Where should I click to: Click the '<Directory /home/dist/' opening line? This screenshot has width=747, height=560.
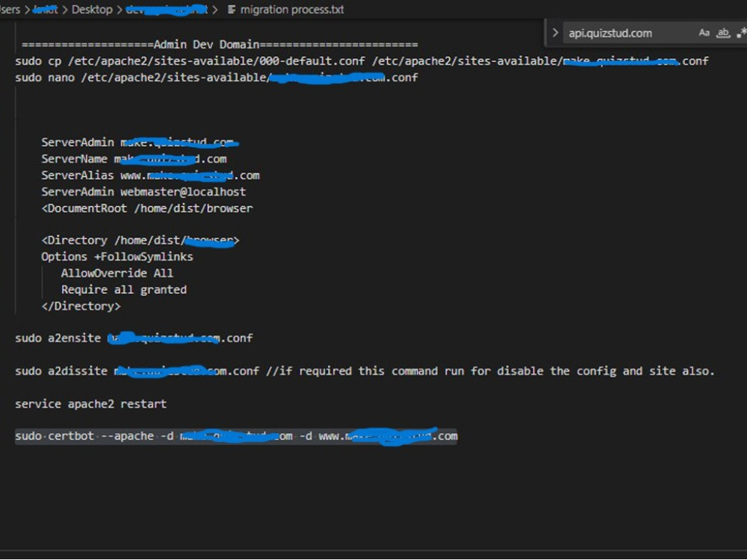(x=140, y=240)
